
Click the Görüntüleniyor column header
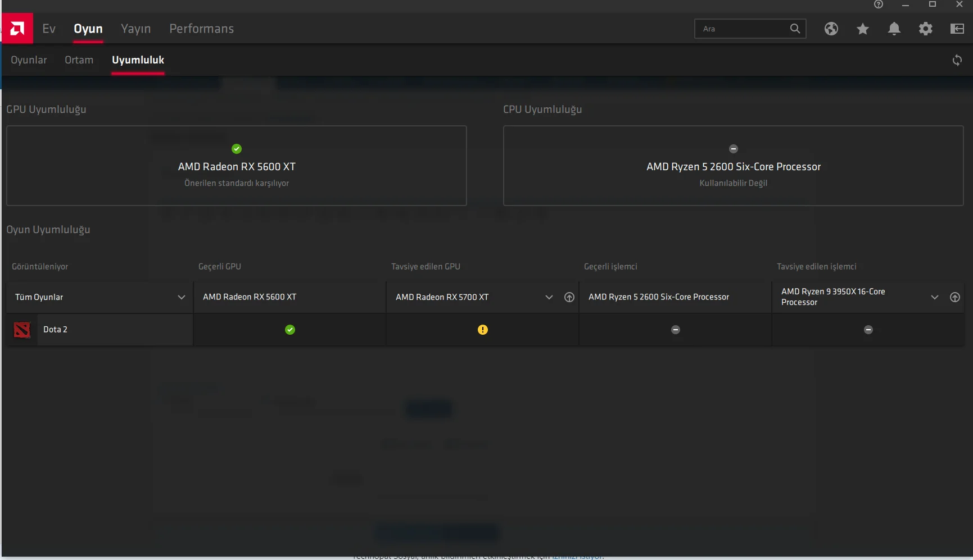40,267
